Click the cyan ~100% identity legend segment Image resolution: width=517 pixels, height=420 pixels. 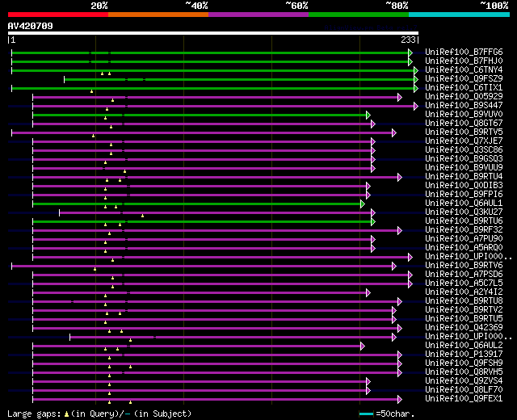coord(460,15)
